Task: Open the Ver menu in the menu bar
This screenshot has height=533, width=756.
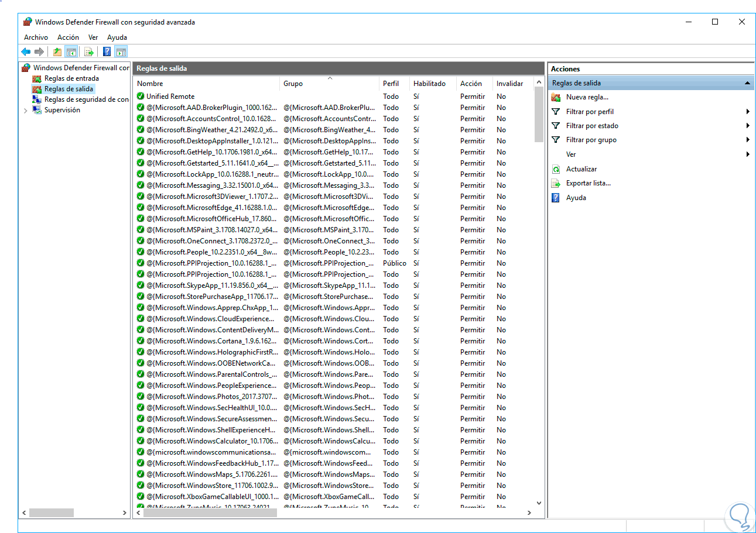Action: [93, 37]
